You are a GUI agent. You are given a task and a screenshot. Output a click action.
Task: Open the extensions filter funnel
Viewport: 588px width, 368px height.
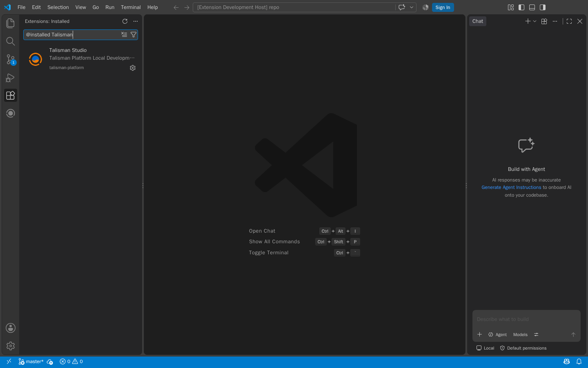click(x=134, y=35)
